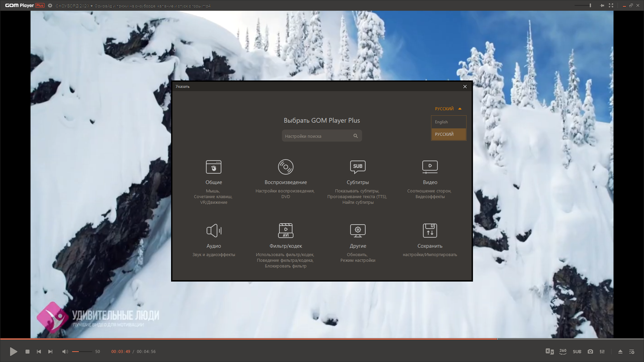
Task: Click the stop playback button
Action: pyautogui.click(x=28, y=352)
